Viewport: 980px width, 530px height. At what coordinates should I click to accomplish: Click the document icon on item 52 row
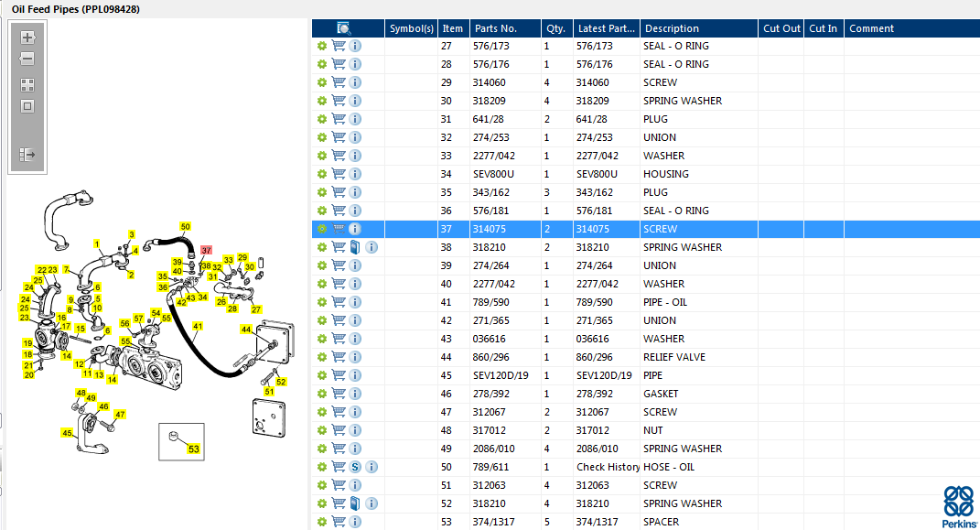pos(355,503)
